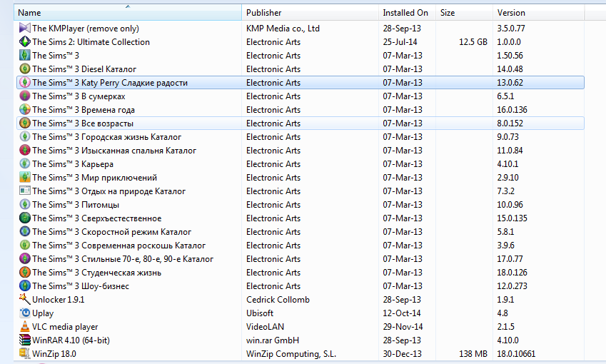Select 'The Sims™ 3 Питомцы' entry
This screenshot has height=364, width=606.
coord(76,204)
